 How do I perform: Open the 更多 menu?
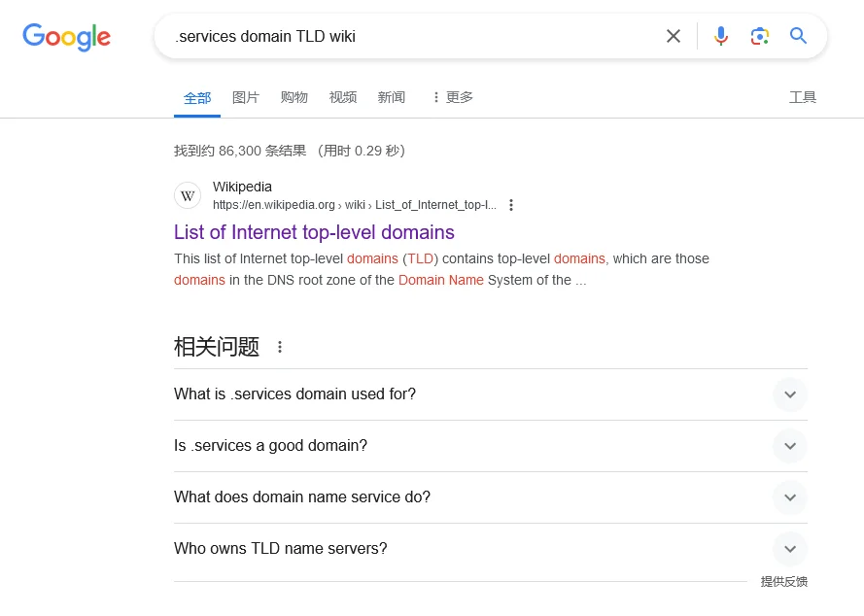pyautogui.click(x=452, y=97)
